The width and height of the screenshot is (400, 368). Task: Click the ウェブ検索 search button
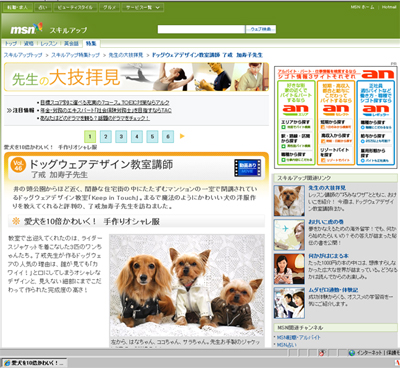(261, 29)
